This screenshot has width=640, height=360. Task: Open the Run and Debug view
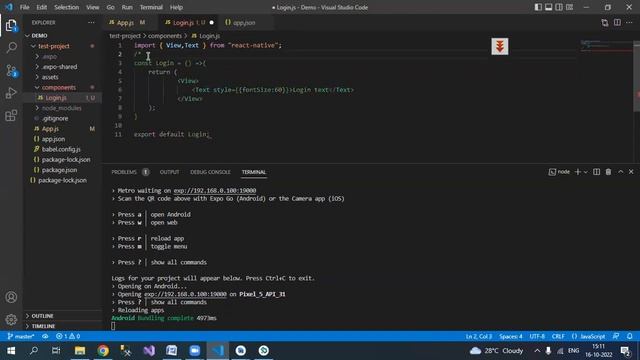(x=11, y=93)
